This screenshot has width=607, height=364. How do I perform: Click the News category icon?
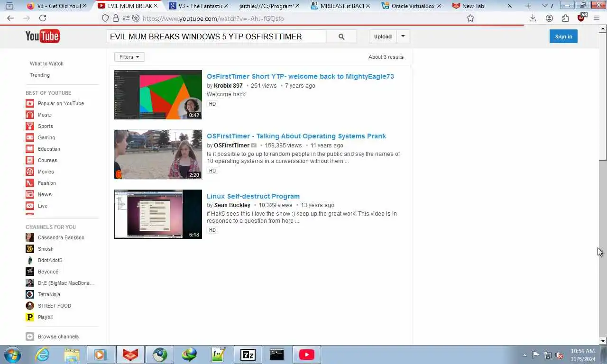pos(30,194)
